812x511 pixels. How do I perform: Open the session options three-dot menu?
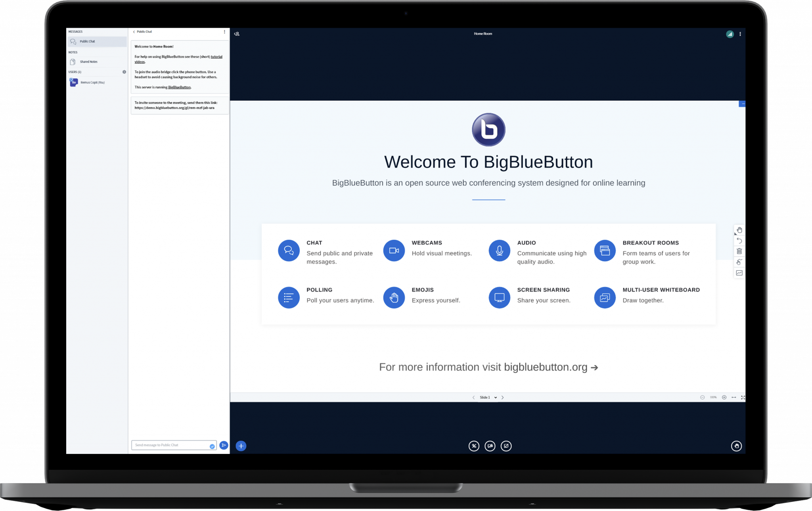740,34
